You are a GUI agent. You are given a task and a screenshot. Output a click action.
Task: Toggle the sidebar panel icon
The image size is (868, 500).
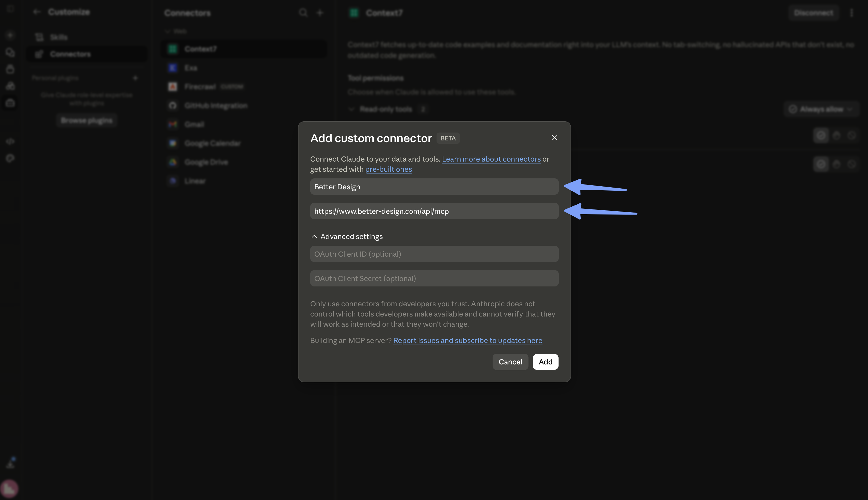coord(10,9)
